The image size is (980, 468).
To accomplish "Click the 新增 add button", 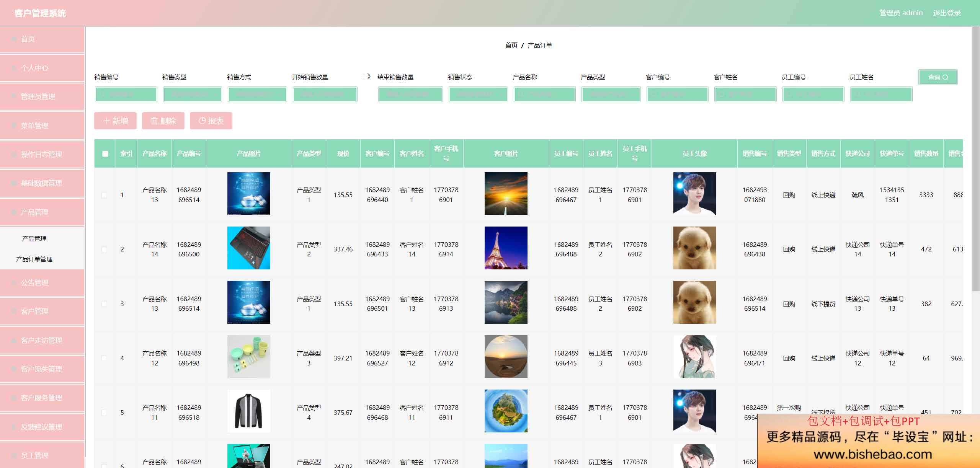I will (x=115, y=121).
